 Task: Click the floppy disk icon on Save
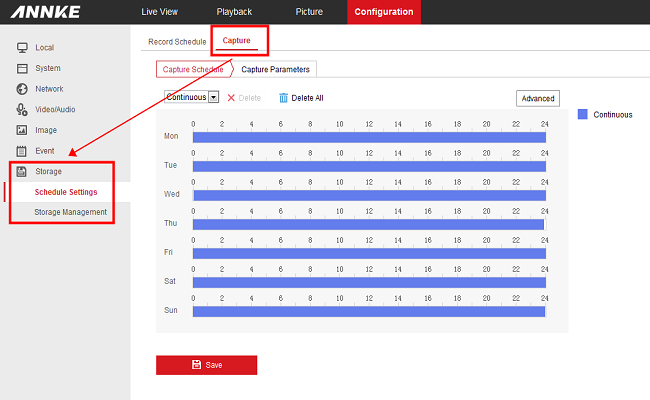click(196, 364)
